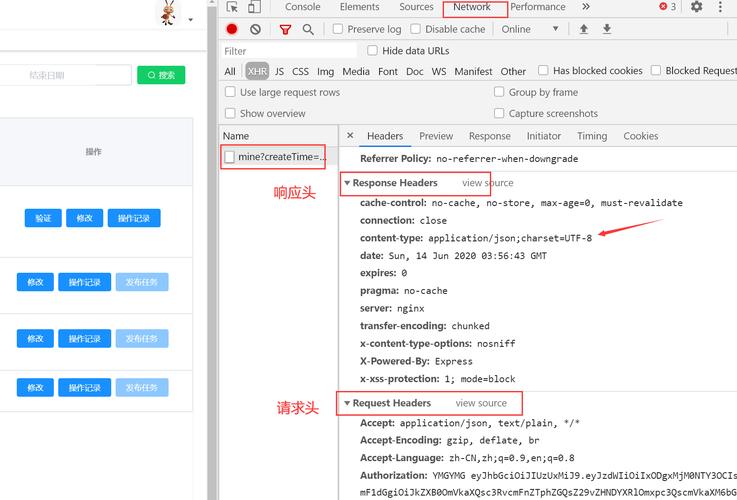Export HAR file download arrow
Image resolution: width=737 pixels, height=500 pixels.
tap(607, 29)
